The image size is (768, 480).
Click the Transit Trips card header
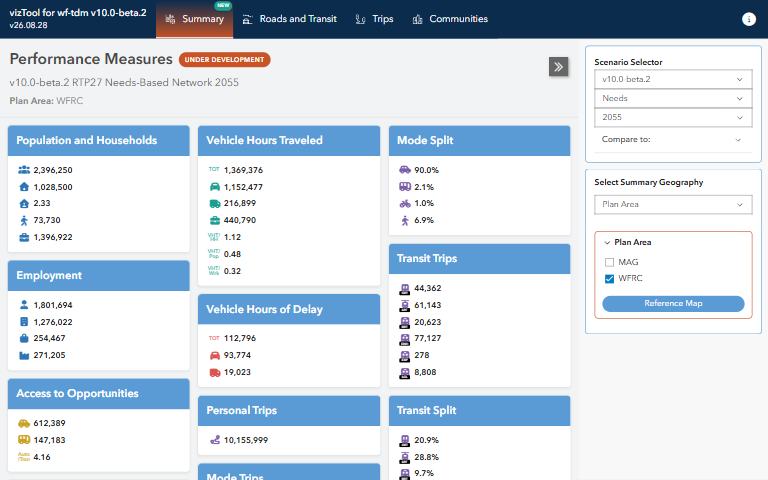click(480, 259)
